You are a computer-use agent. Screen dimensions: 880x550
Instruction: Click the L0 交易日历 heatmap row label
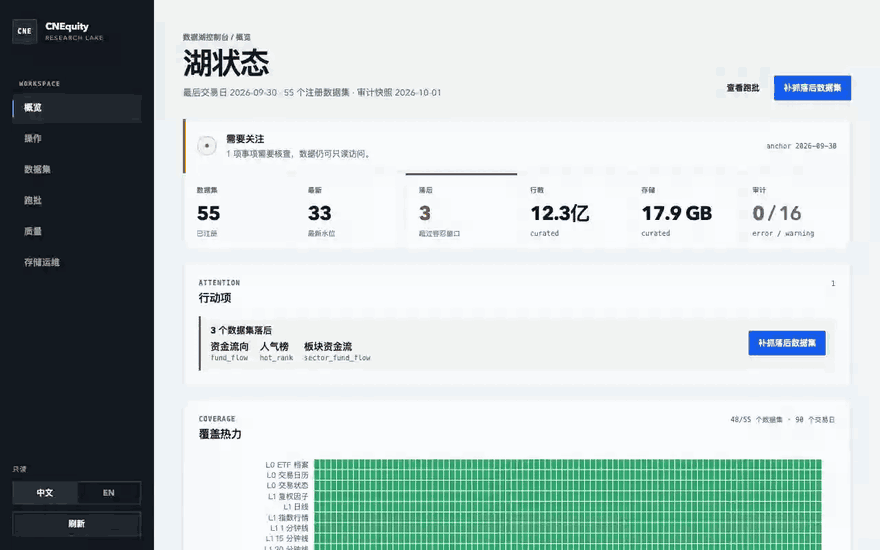pyautogui.click(x=287, y=475)
